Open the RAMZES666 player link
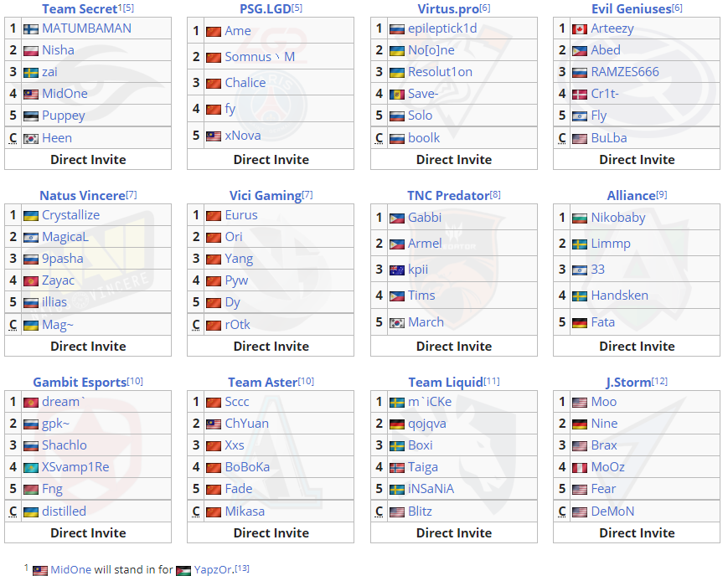 tap(625, 72)
